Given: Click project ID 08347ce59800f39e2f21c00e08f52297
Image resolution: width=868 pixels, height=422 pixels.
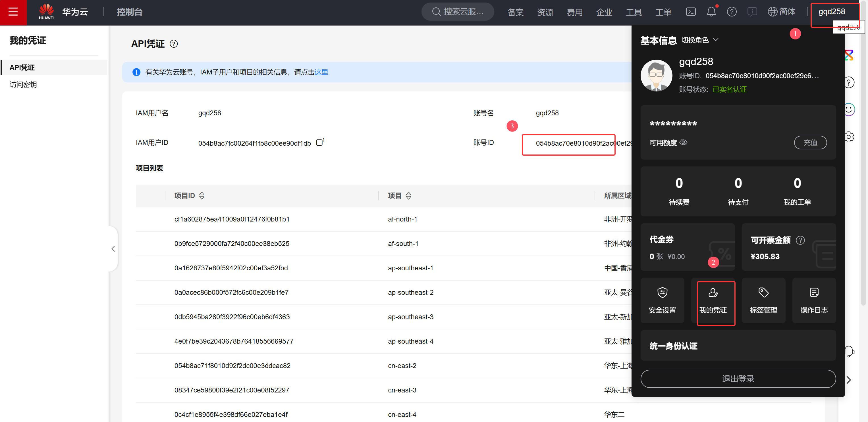Looking at the screenshot, I should point(231,390).
